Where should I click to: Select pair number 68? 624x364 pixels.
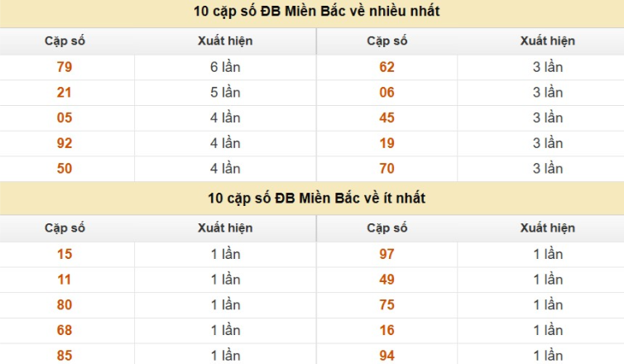pyautogui.click(x=65, y=330)
